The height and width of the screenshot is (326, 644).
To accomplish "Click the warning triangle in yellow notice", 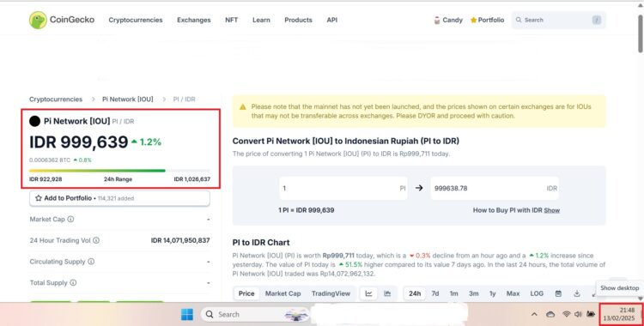I will pyautogui.click(x=243, y=106).
